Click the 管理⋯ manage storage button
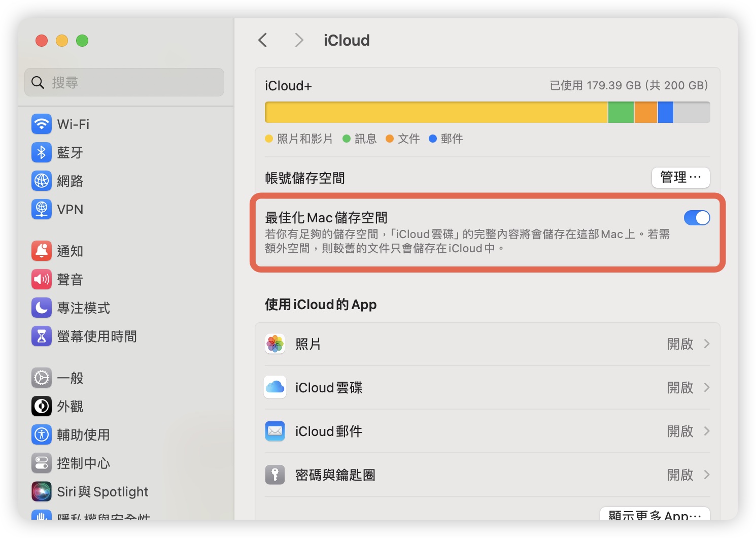This screenshot has width=756, height=538. pos(680,178)
